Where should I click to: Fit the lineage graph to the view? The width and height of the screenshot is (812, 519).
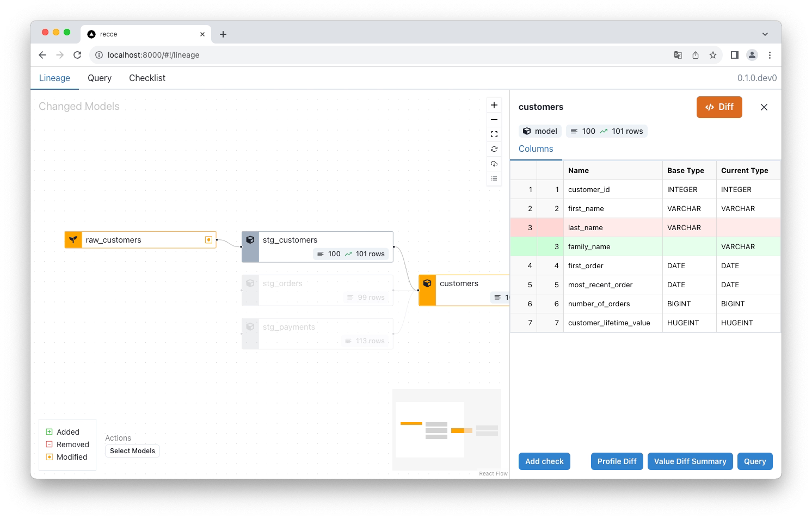tap(494, 134)
